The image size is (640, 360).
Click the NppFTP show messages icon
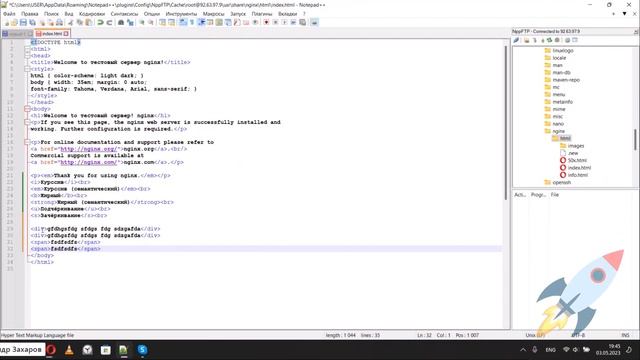point(575,40)
